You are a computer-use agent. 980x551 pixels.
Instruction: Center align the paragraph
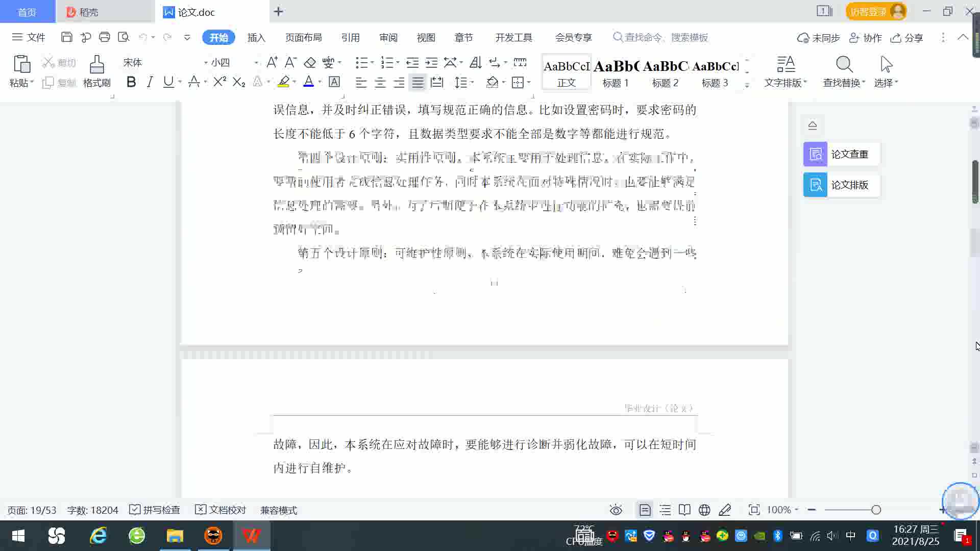pyautogui.click(x=380, y=83)
